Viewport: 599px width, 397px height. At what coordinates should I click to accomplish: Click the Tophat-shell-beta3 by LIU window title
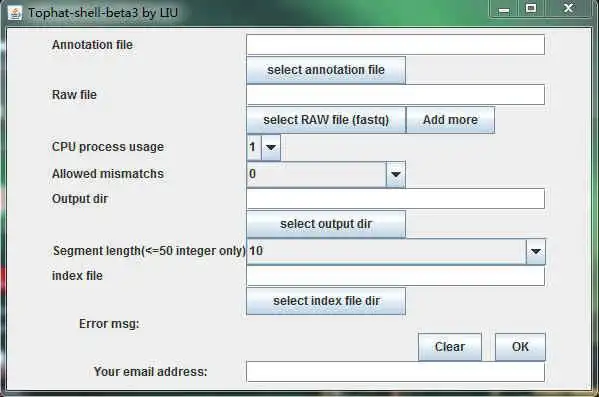coord(103,13)
